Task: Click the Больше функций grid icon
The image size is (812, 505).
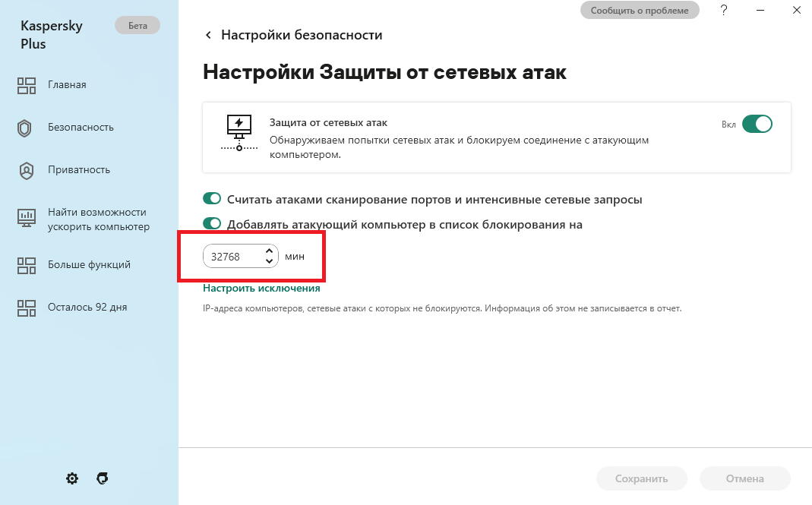Action: pos(27,265)
